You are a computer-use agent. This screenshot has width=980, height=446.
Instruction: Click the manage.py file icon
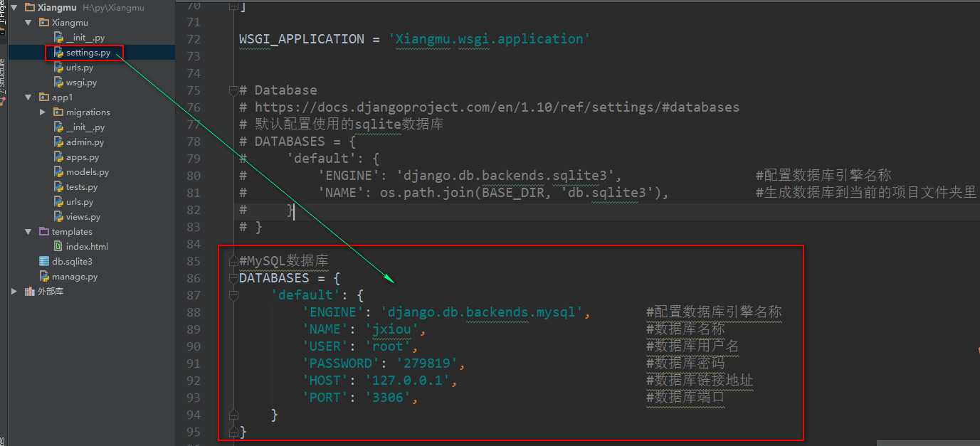pyautogui.click(x=44, y=277)
